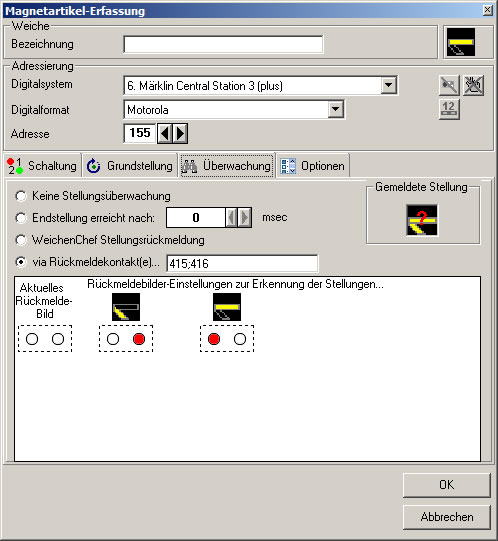Open the Grundstellung tab

[130, 166]
